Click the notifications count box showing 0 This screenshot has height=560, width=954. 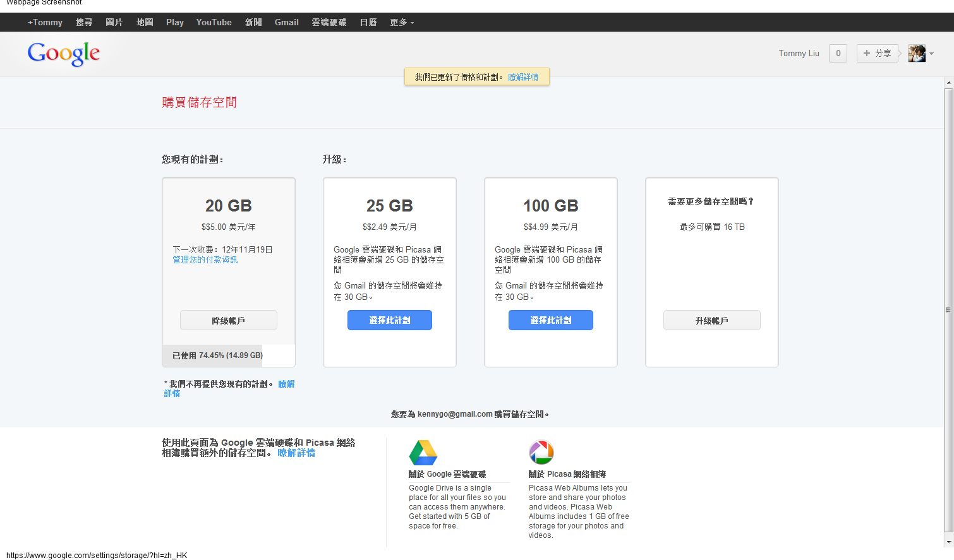pyautogui.click(x=838, y=54)
